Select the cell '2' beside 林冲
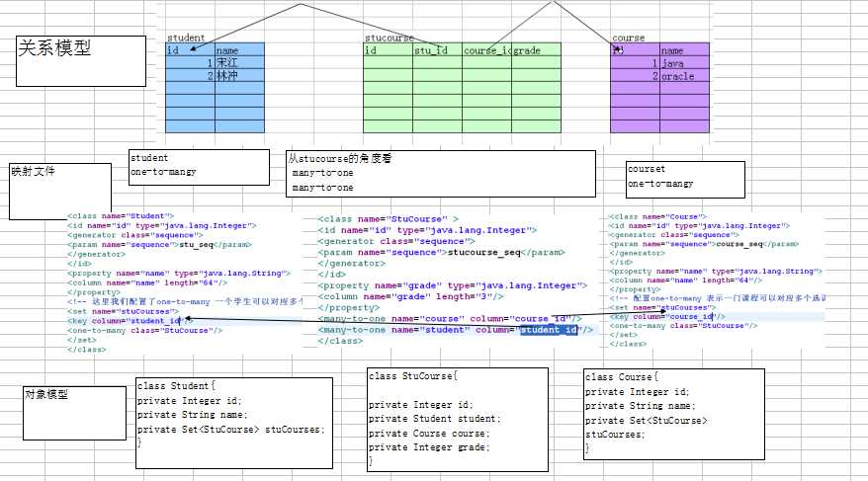The width and height of the screenshot is (868, 481). (x=190, y=76)
